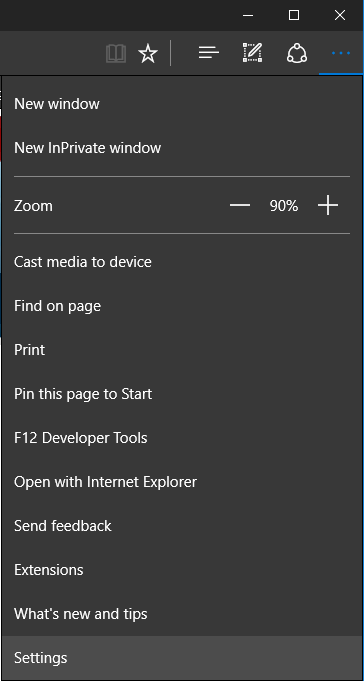Open Settings at the menu bottom
Screen dimensions: 364x681
(x=182, y=658)
